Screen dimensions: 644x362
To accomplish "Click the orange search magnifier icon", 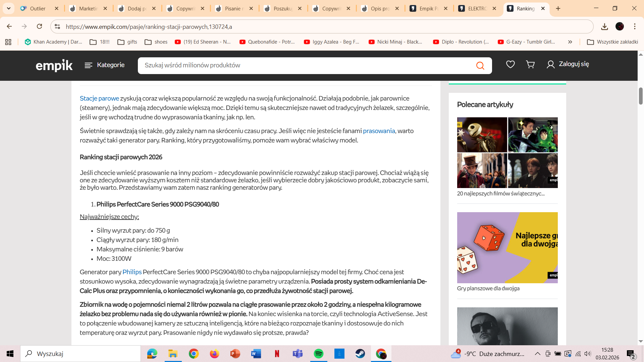I will tap(480, 65).
